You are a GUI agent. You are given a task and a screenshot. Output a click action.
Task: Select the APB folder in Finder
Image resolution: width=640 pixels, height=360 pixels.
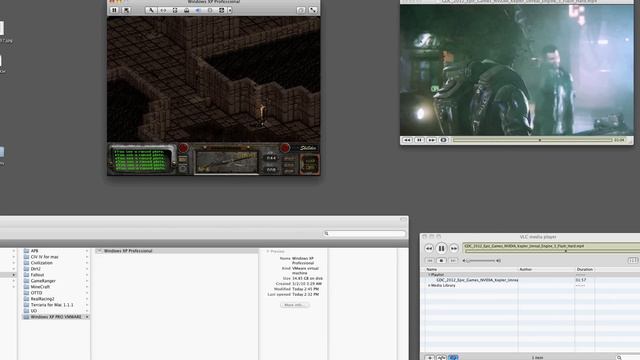click(34, 251)
